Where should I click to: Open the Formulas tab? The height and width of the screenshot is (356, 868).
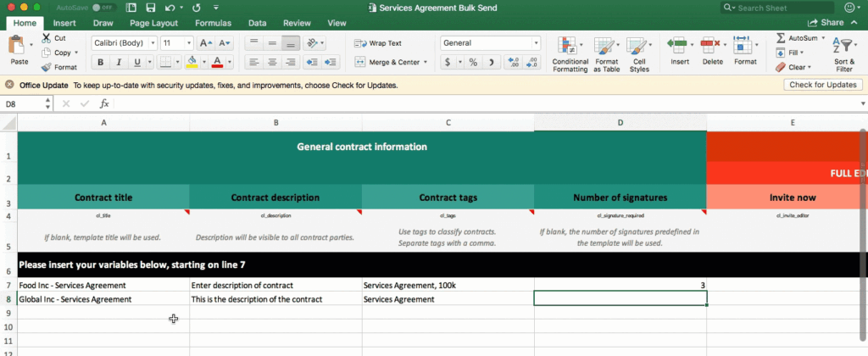tap(213, 23)
